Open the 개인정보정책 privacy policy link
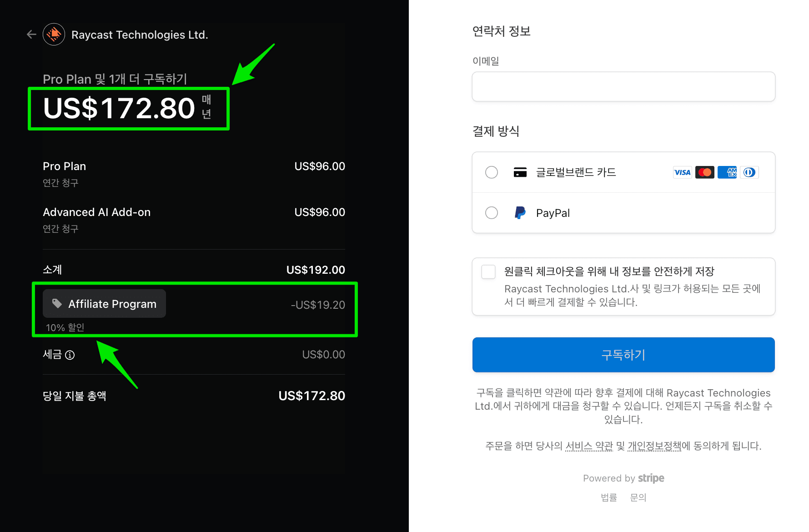The height and width of the screenshot is (532, 809). coord(654,446)
